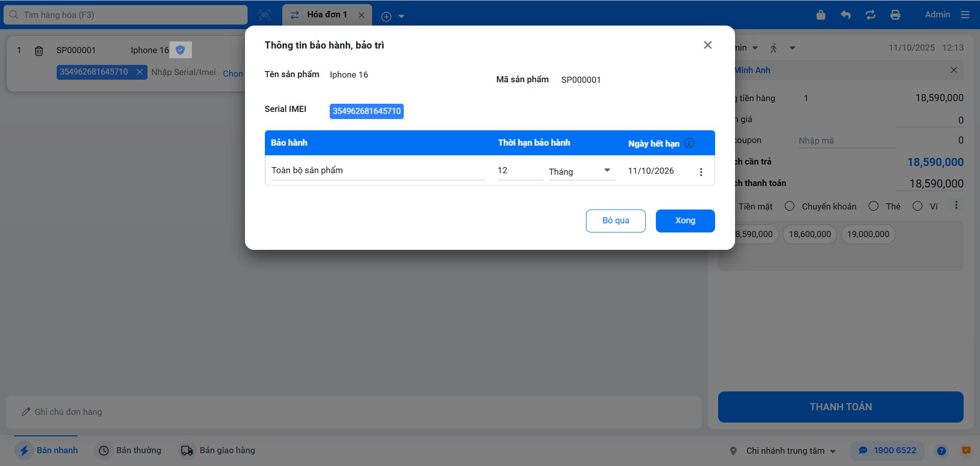Screen dimensions: 980x466
Task: Close the warranty information dialog
Action: click(707, 45)
